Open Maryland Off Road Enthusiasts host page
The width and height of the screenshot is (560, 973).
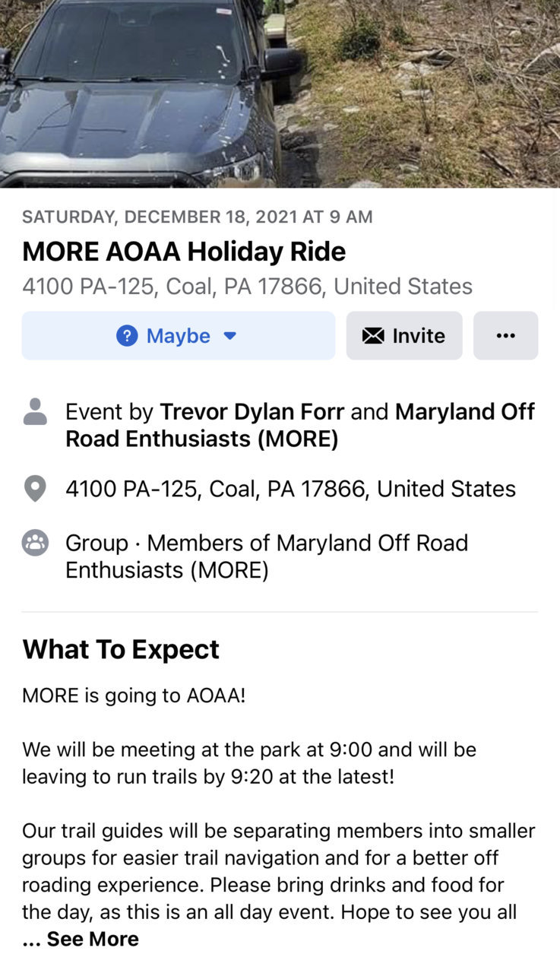click(x=300, y=426)
